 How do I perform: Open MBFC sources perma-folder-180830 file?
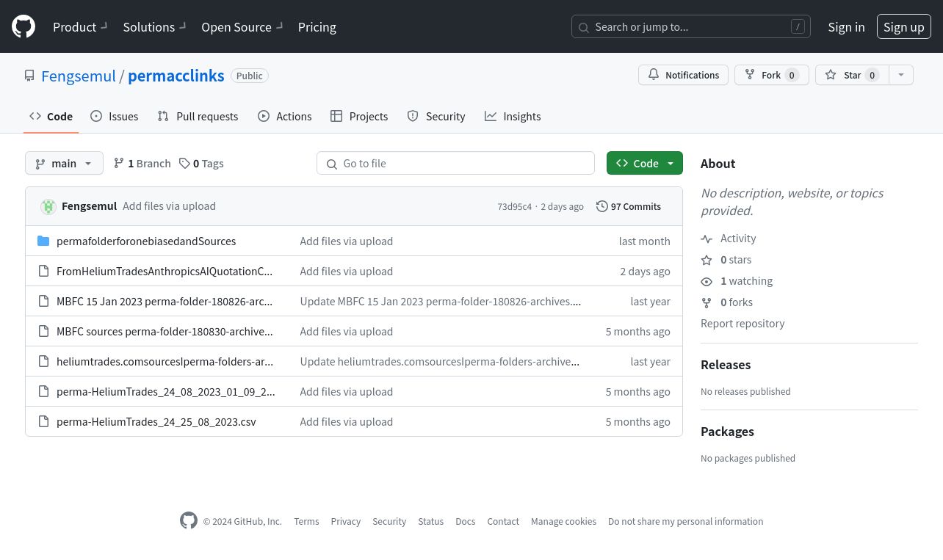pos(165,331)
